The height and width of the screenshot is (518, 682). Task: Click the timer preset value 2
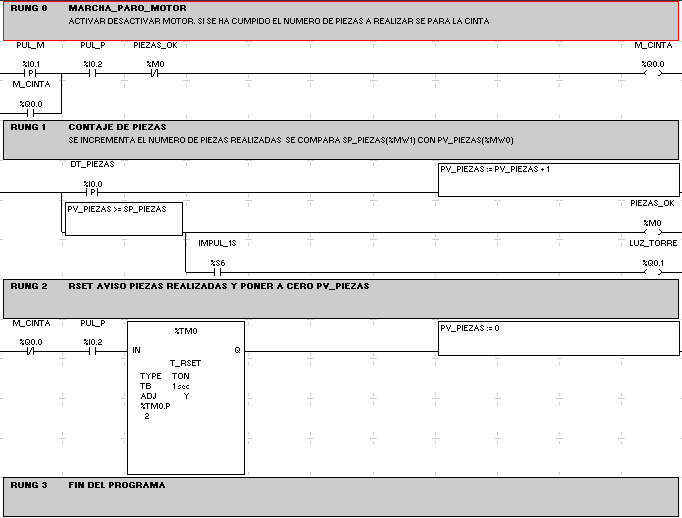[x=147, y=416]
